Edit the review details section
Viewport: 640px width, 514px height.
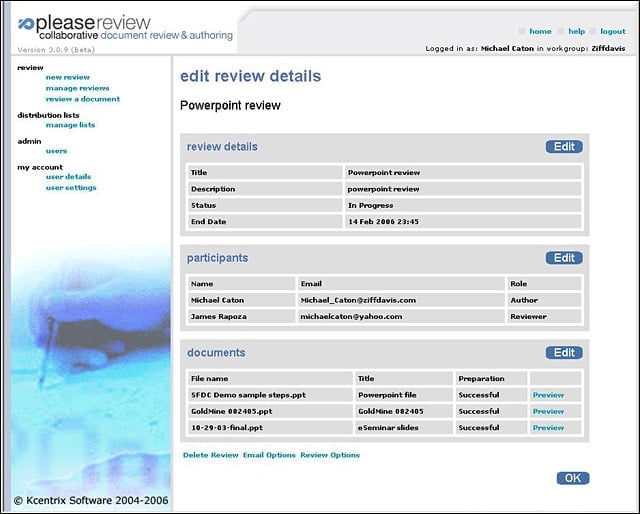point(564,147)
